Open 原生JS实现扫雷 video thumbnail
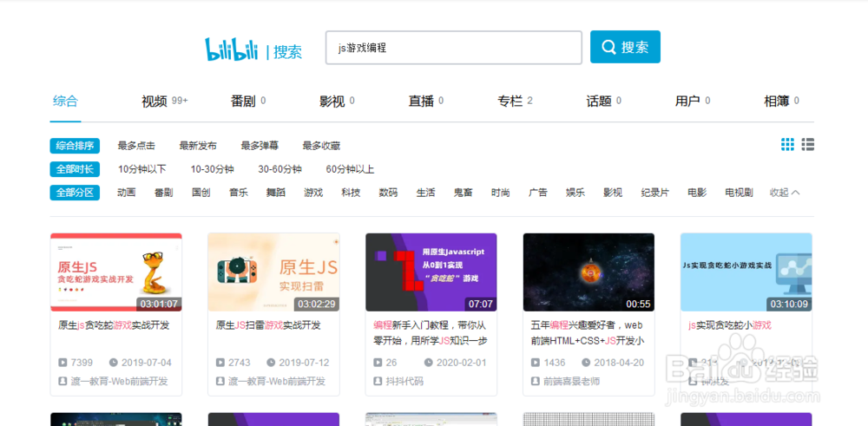868x426 pixels. (x=273, y=272)
